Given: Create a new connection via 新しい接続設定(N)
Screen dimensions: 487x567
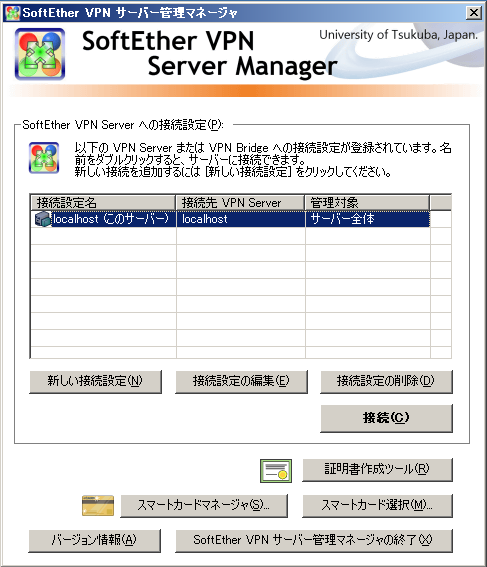Looking at the screenshot, I should pyautogui.click(x=95, y=381).
